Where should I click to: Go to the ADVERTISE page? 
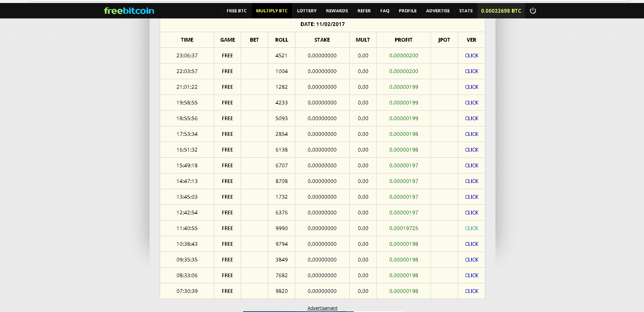438,11
